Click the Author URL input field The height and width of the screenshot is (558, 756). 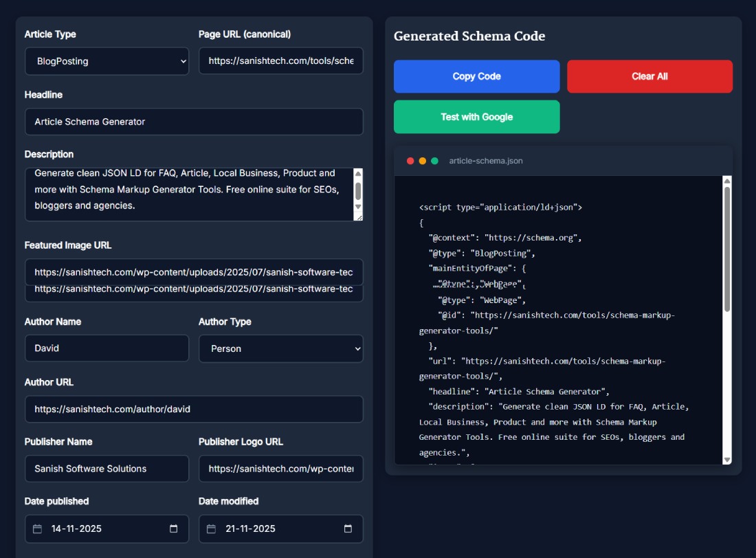pos(194,409)
